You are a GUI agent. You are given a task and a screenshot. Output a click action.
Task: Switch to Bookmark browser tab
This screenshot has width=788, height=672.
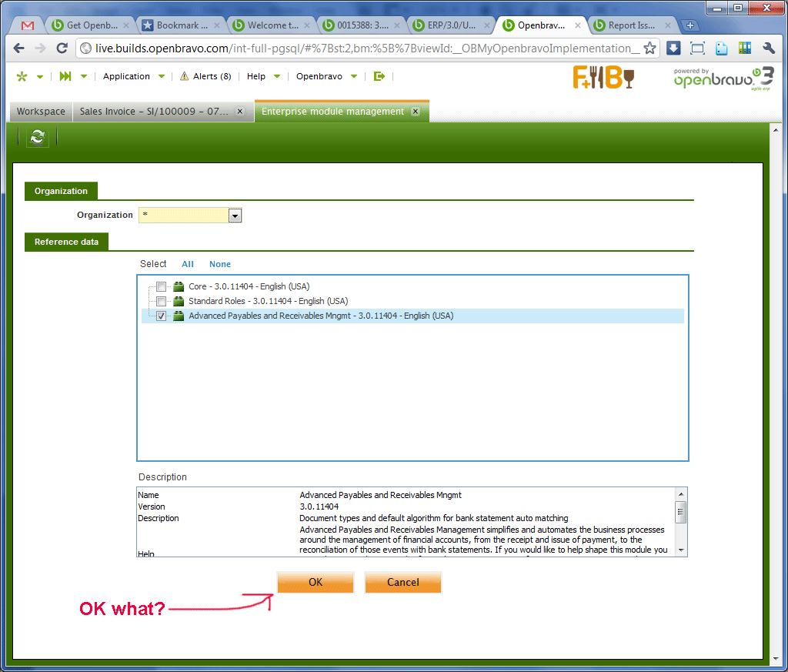point(182,25)
